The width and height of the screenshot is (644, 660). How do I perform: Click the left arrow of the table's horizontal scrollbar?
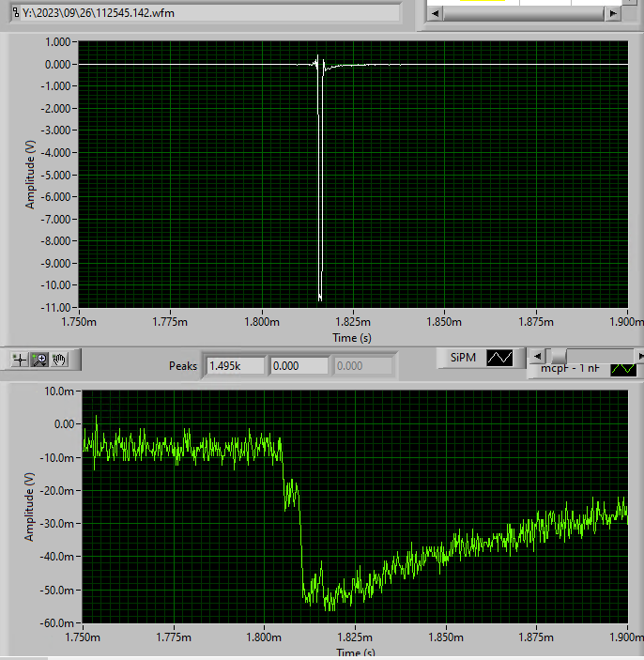(x=436, y=13)
